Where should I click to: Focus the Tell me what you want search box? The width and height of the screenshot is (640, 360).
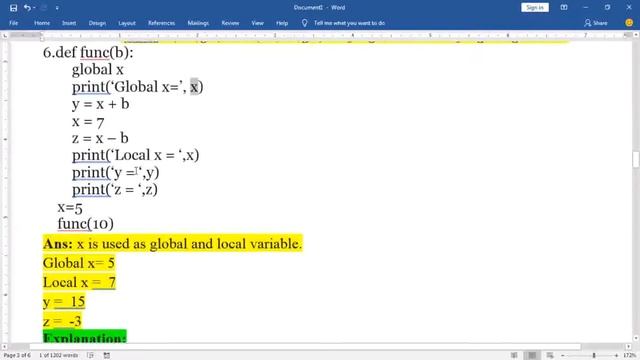tap(349, 23)
